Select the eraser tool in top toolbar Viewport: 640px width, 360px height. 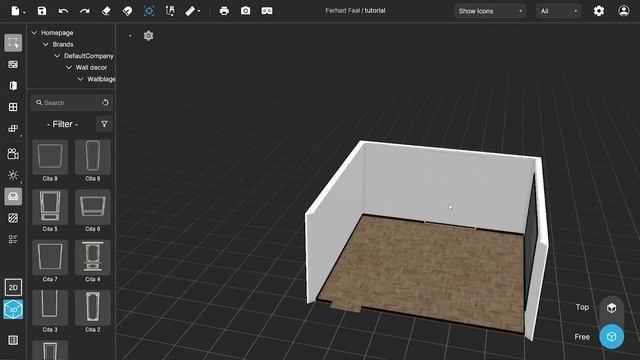[106, 11]
